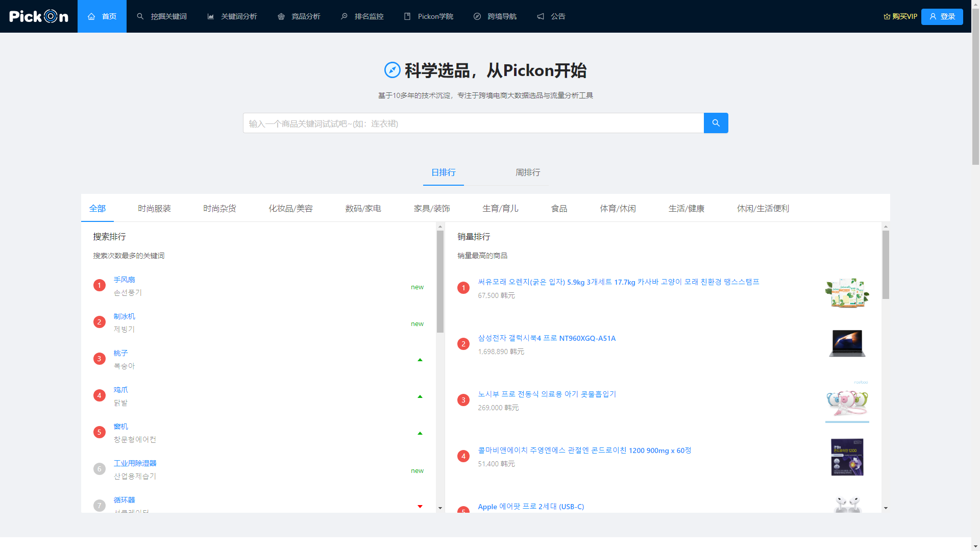
Task: Select the 化妆品/美容 category tab
Action: [291, 208]
